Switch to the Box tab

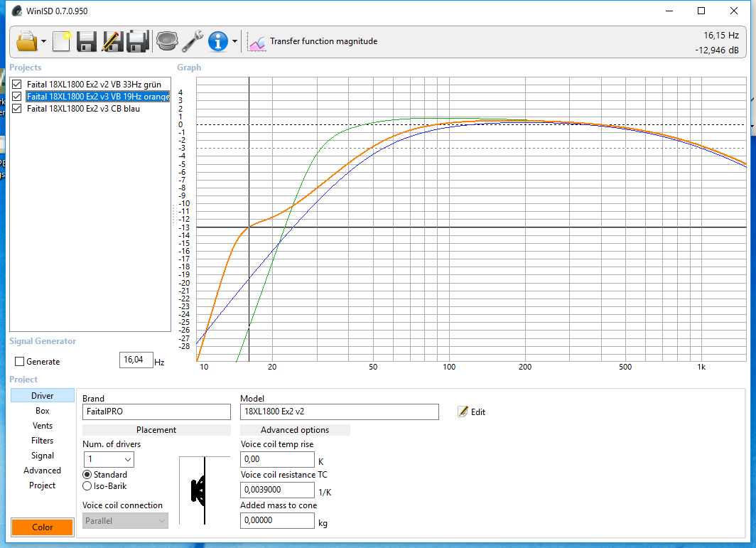(43, 411)
